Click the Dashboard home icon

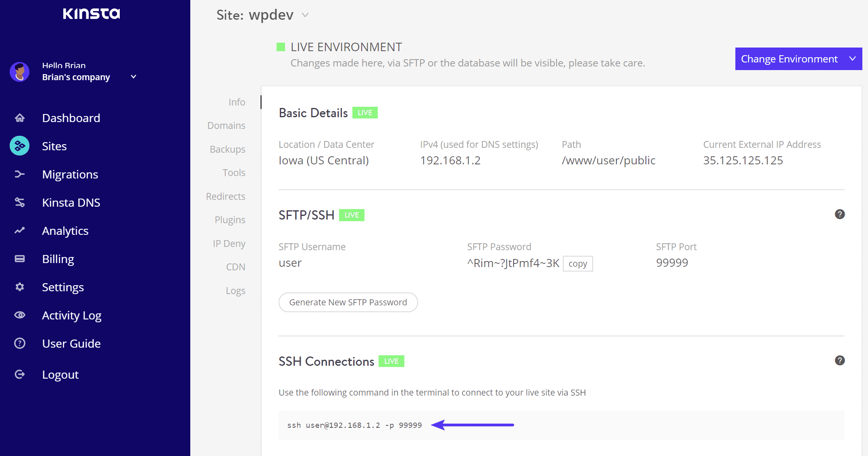coord(19,118)
